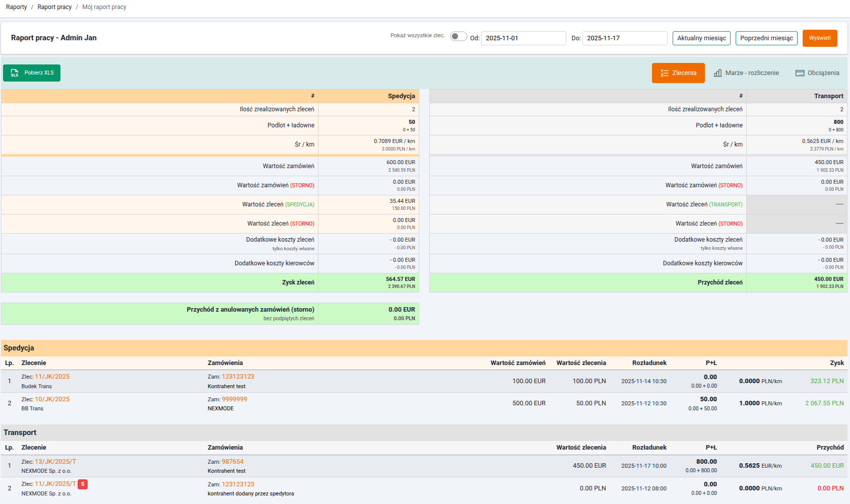Open zamówienie 987654 link
Screen dimensions: 850x504
(x=232, y=462)
